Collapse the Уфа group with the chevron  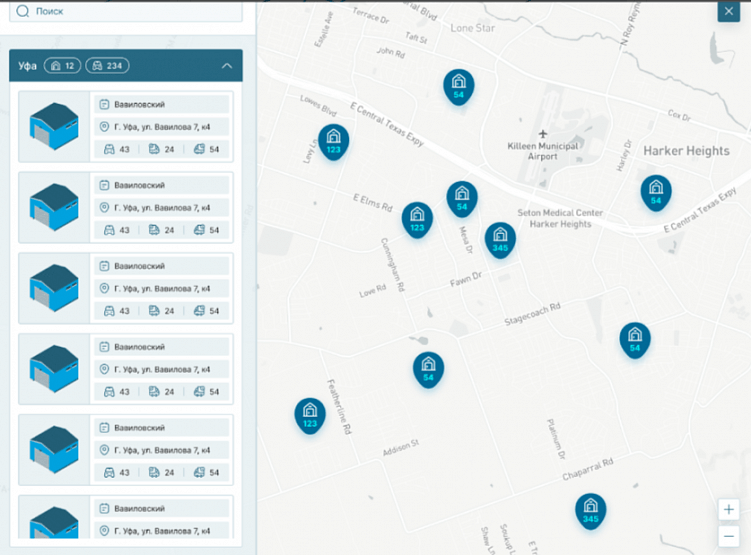[227, 66]
